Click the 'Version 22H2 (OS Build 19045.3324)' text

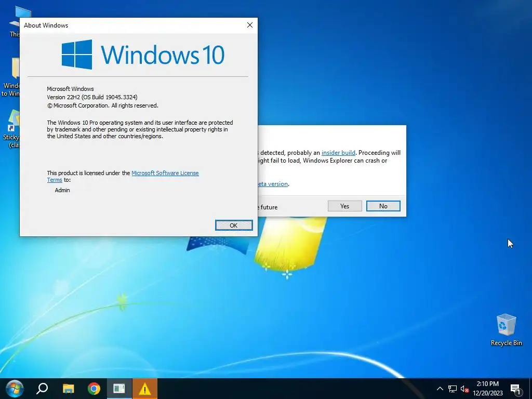tap(92, 97)
